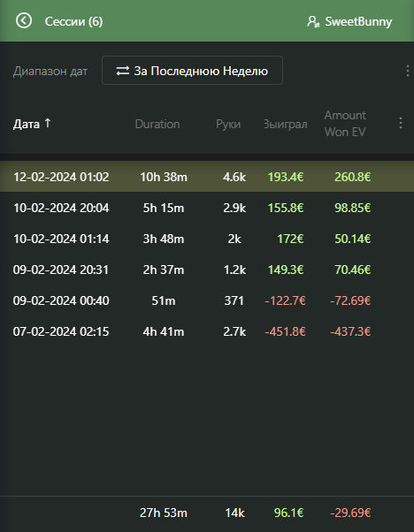Click the Дата column header

point(27,124)
